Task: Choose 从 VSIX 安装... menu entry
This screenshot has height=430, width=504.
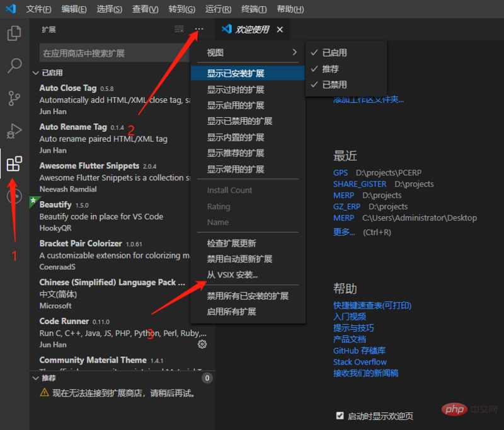Action: click(248, 275)
